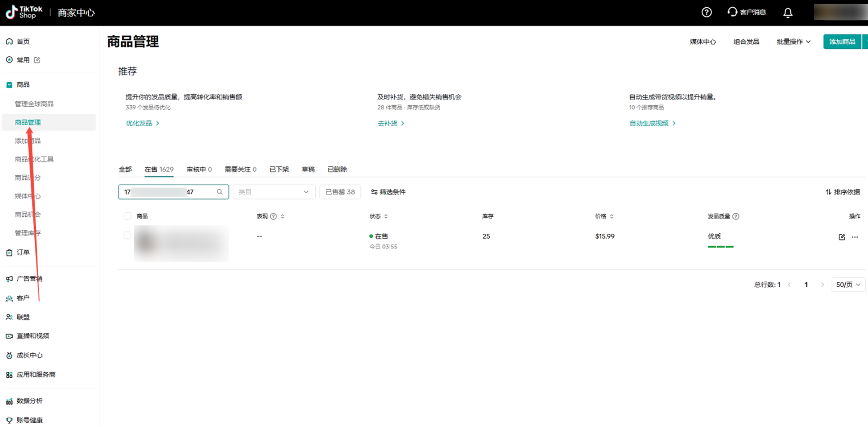Click the edit pencil icon in product row
Screen dimensions: 868x427
(x=841, y=237)
